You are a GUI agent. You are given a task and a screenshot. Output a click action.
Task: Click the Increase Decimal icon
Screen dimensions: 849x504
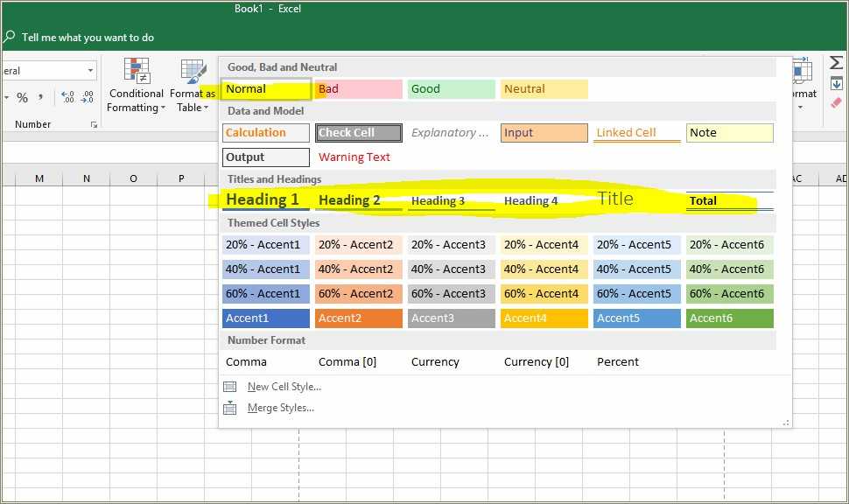[67, 96]
